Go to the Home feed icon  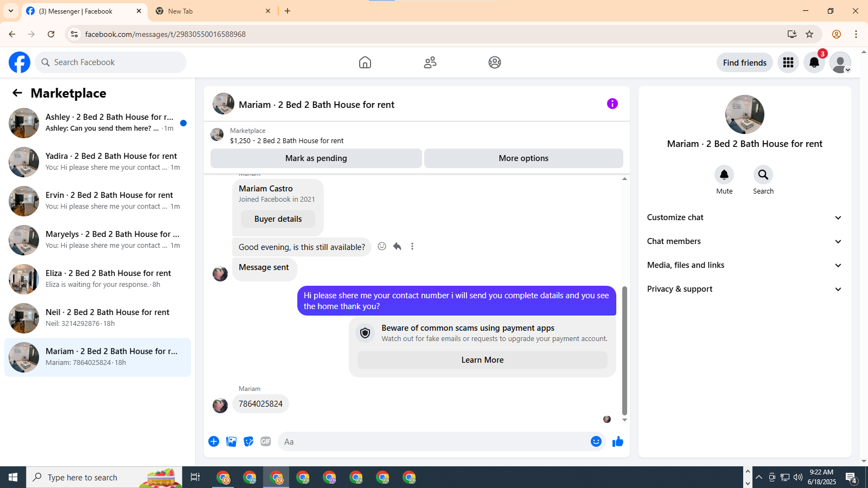click(365, 62)
